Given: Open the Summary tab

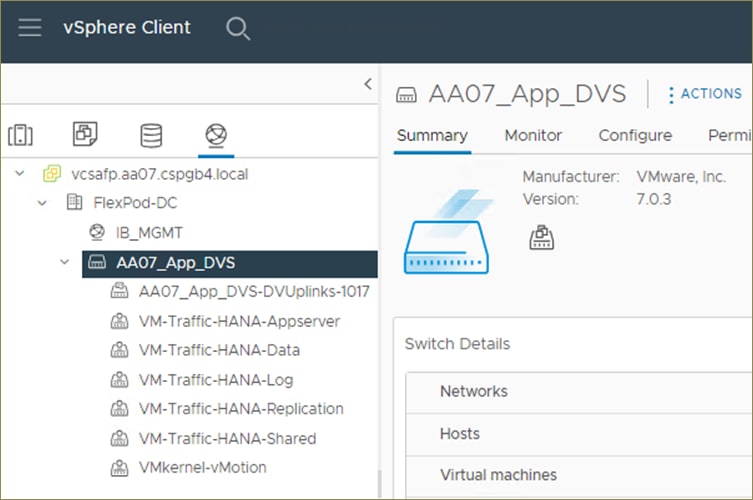Looking at the screenshot, I should [432, 136].
